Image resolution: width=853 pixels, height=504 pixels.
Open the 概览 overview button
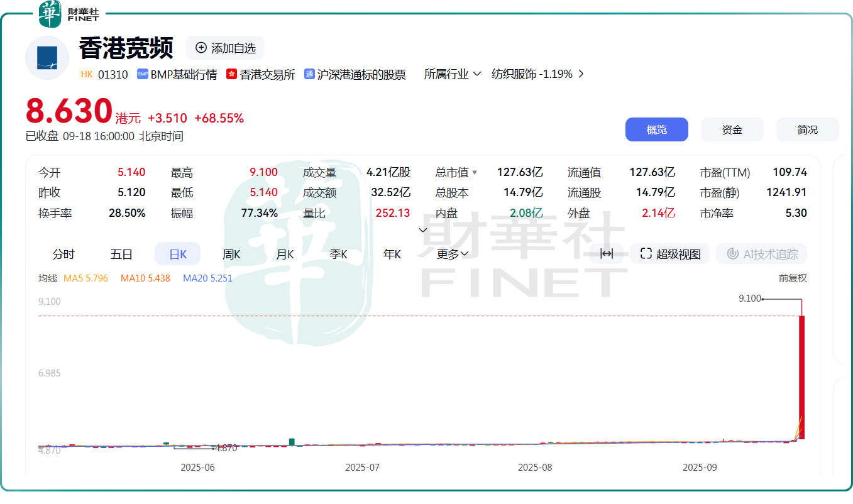click(657, 129)
